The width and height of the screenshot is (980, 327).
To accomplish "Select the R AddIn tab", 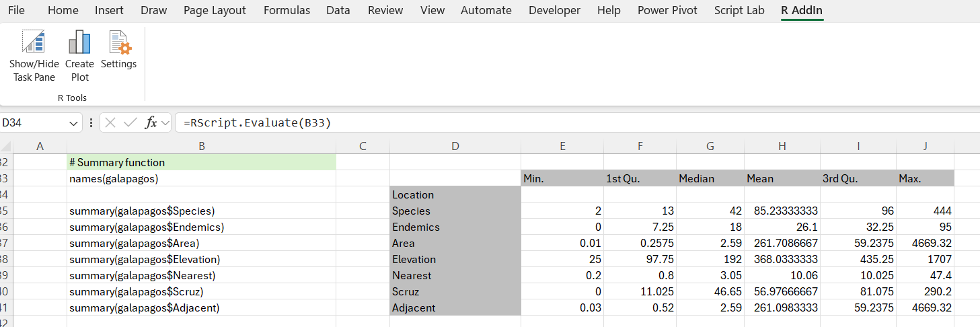I will pyautogui.click(x=802, y=10).
